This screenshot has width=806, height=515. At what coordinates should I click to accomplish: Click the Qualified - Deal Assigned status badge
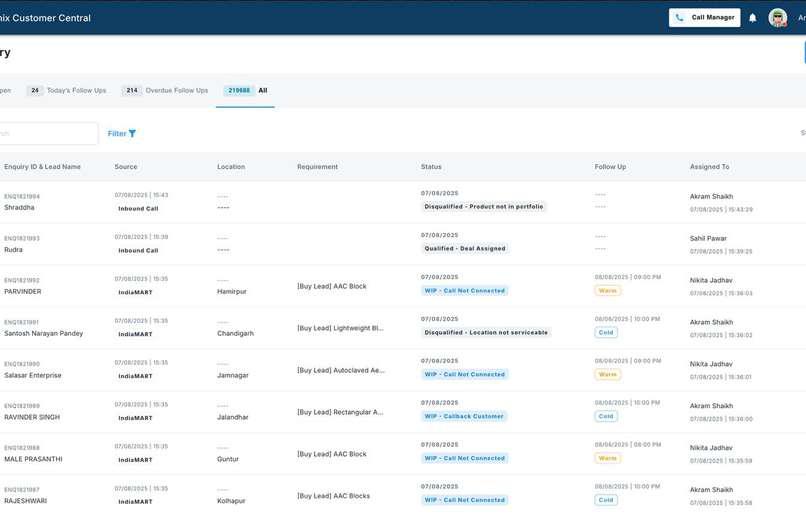tap(465, 249)
